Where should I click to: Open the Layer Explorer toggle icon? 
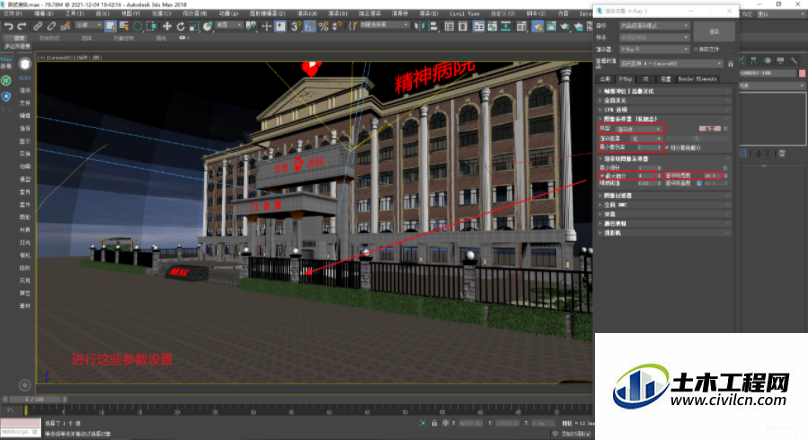pyautogui.click(x=463, y=26)
